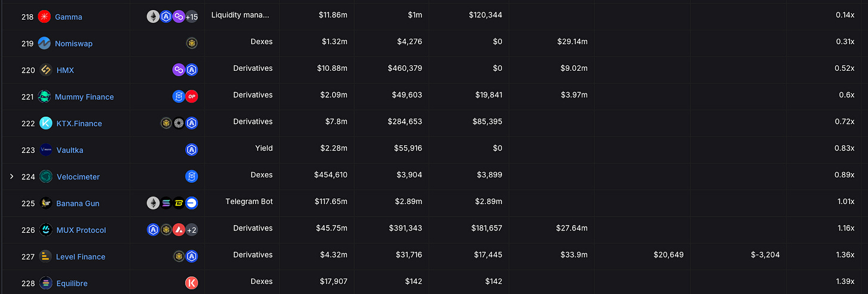Click the MUX Protocol logo icon

[46, 230]
